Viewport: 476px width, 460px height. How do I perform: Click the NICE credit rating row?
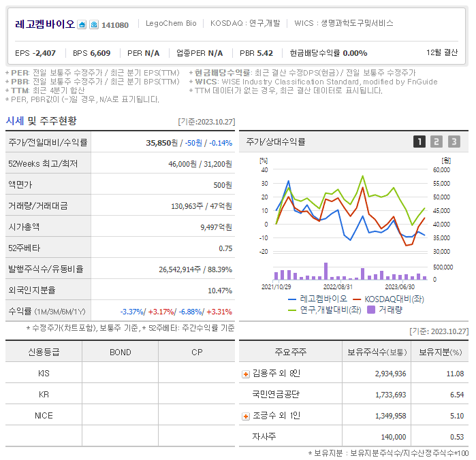121,415
